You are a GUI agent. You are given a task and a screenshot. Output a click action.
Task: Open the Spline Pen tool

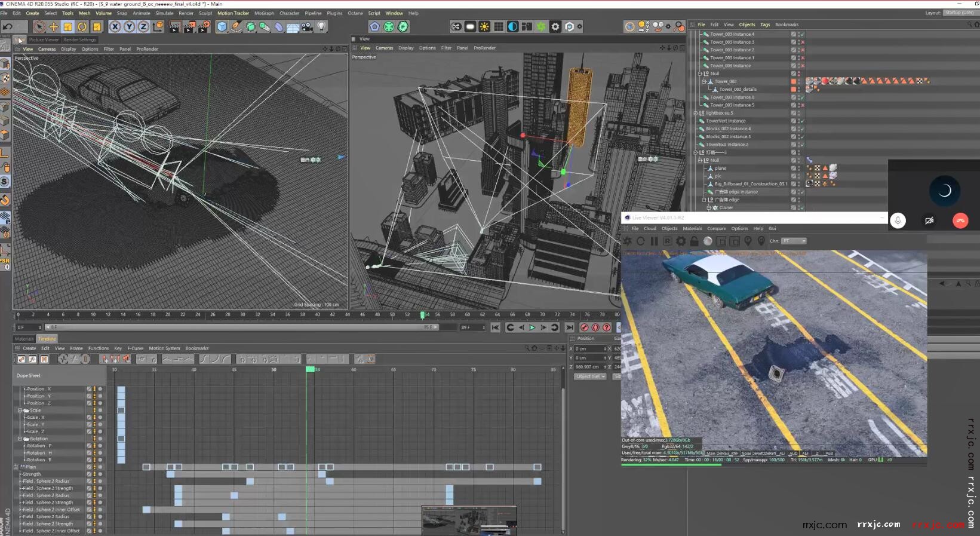point(236,26)
